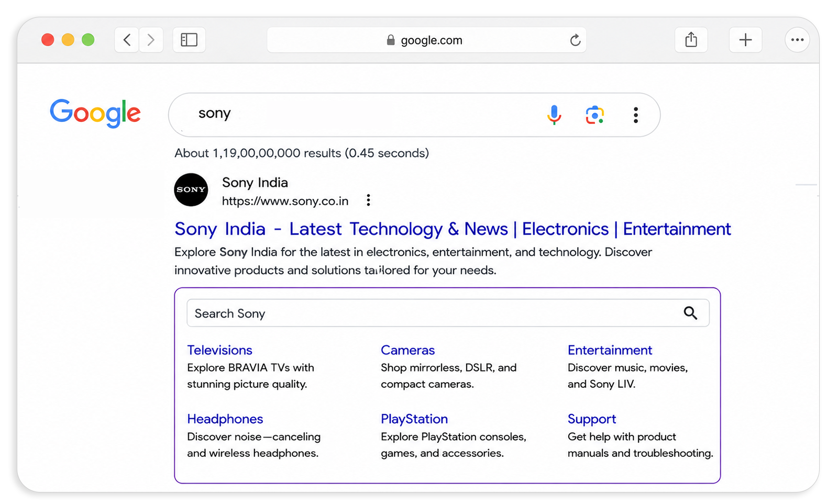Click the padlock icon beside google.com

(x=391, y=40)
